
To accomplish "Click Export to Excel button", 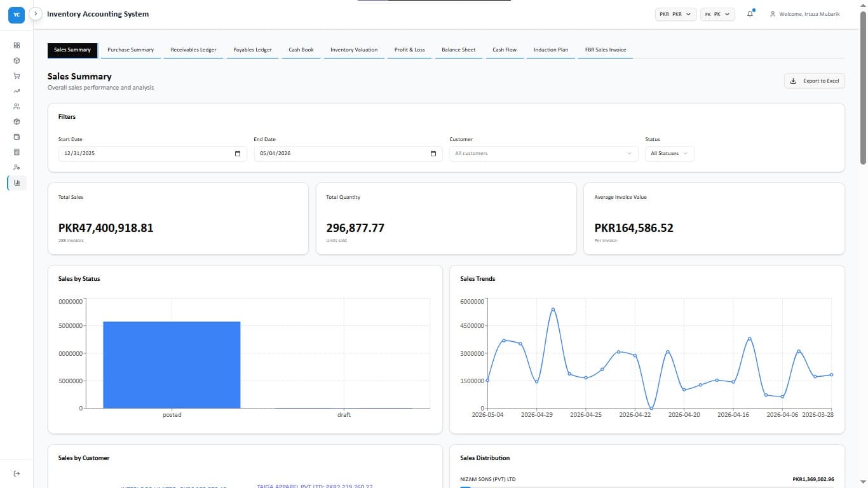I will 815,81.
